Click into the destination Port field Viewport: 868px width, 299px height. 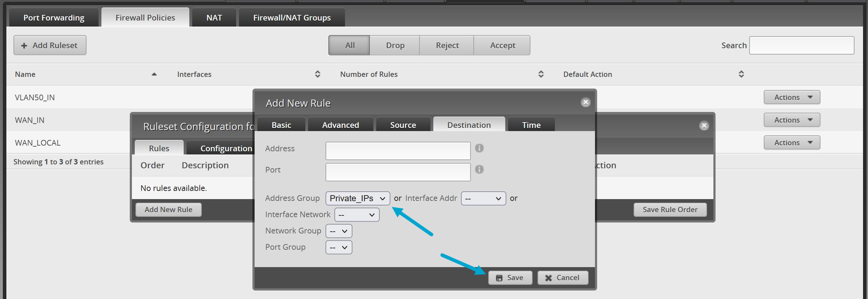[398, 172]
